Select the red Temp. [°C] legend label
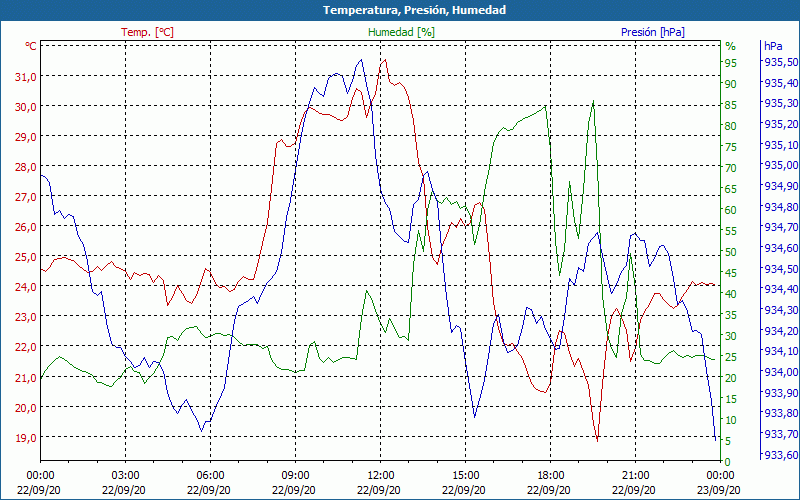Screen dimensions: 800x500 pyautogui.click(x=147, y=32)
